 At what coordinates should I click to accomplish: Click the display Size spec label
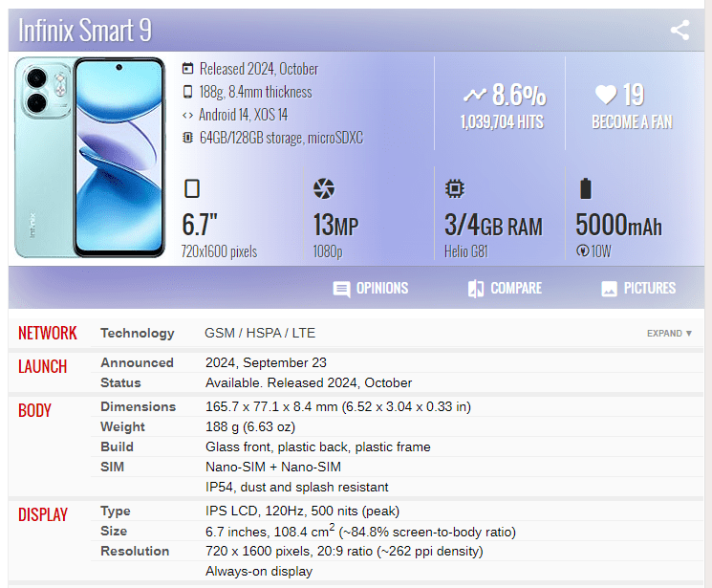pos(114,532)
